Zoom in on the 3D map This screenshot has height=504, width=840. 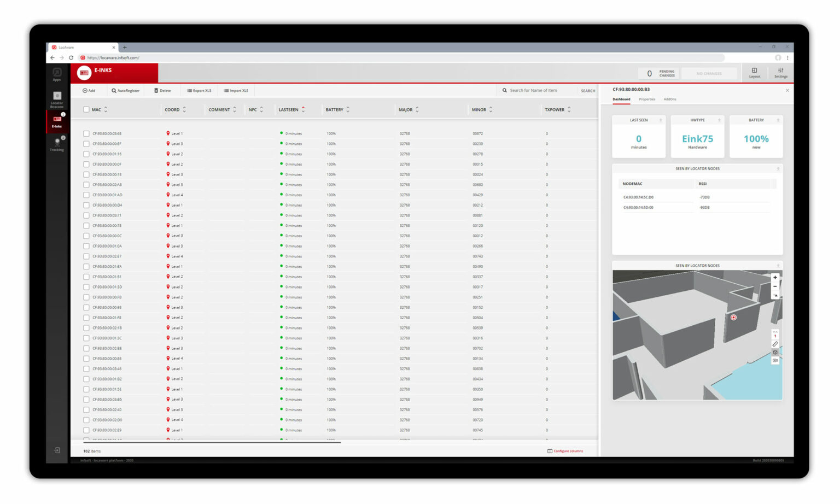[775, 278]
